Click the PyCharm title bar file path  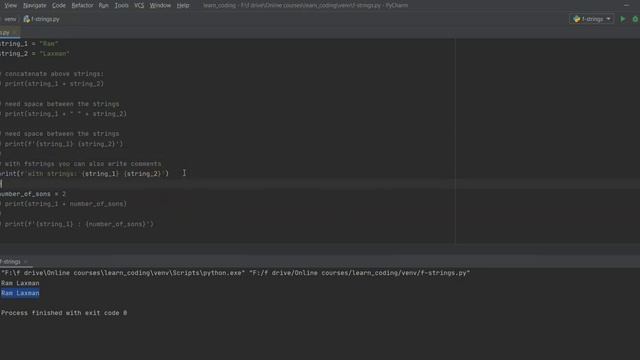[306, 5]
